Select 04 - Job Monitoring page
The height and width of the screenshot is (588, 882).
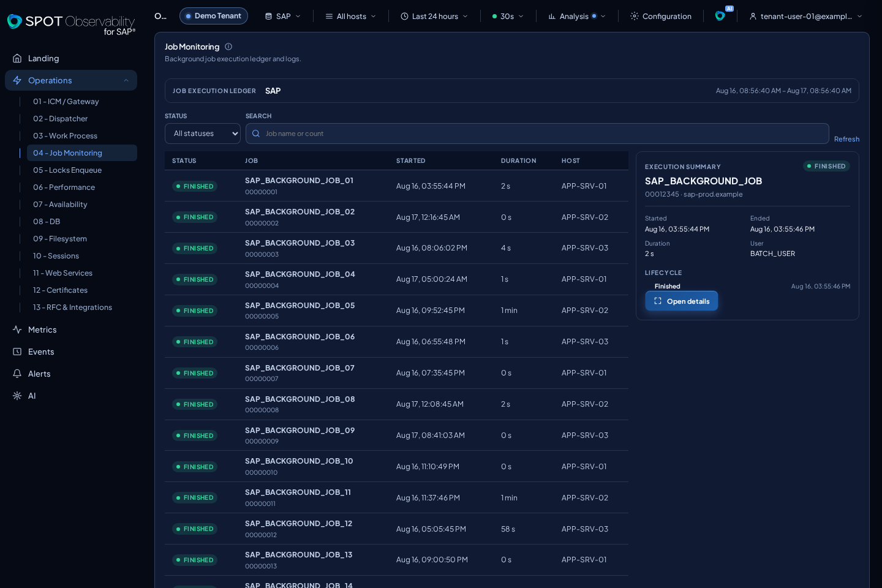pos(82,153)
